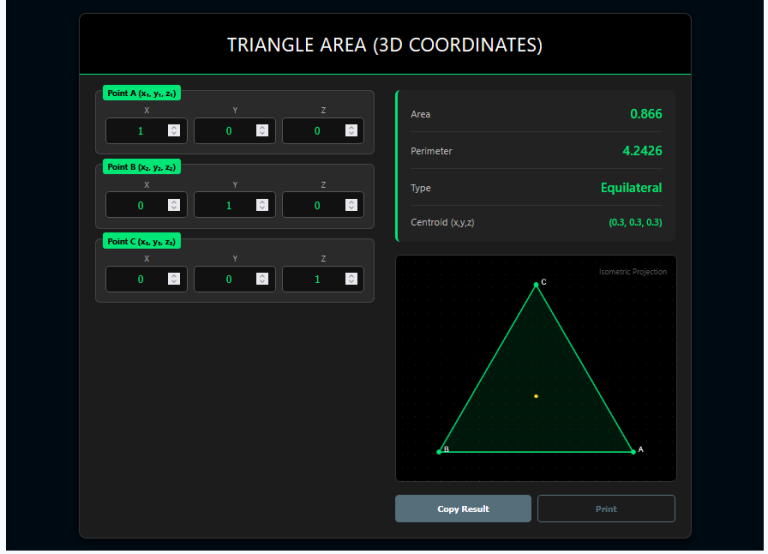This screenshot has width=768, height=554.
Task: Click the Point A X input field
Action: coord(146,131)
